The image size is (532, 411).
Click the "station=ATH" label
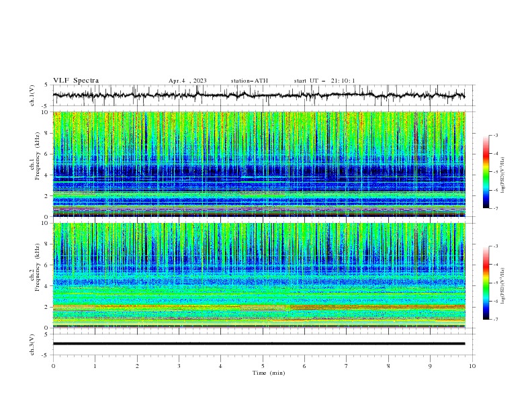click(x=249, y=81)
